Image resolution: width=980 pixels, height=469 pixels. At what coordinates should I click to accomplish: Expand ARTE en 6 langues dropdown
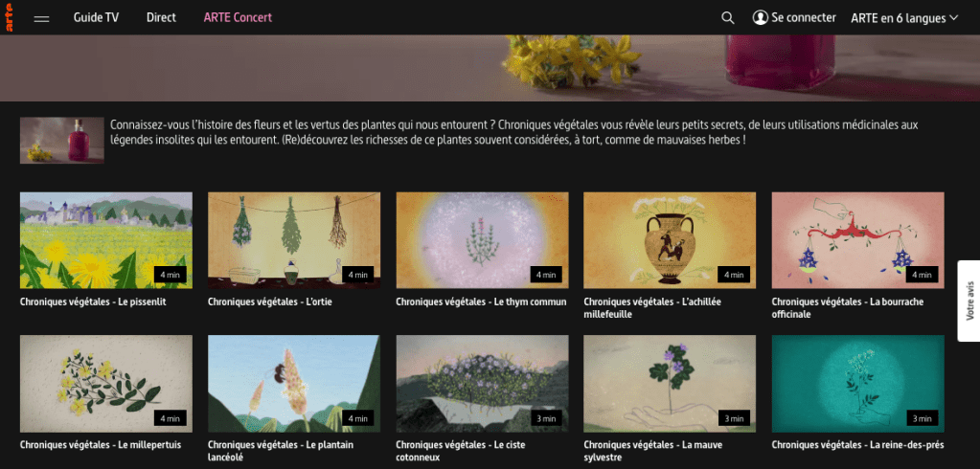tap(903, 18)
